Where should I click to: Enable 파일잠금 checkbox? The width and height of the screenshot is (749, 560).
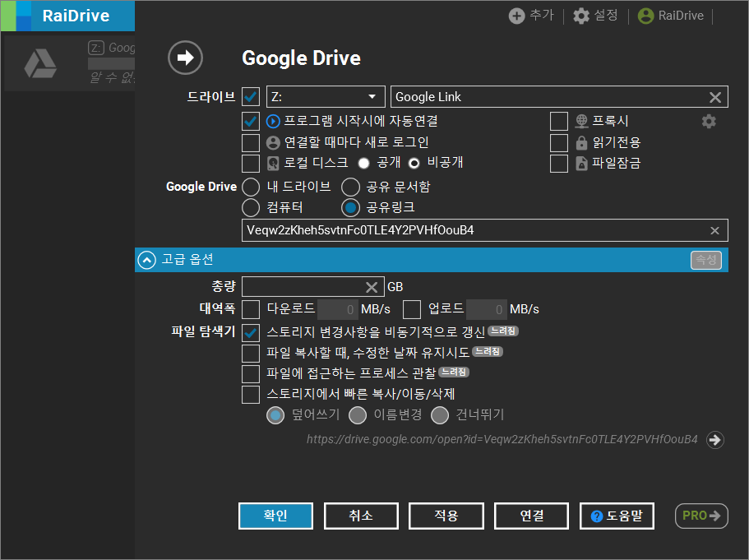pos(559,164)
